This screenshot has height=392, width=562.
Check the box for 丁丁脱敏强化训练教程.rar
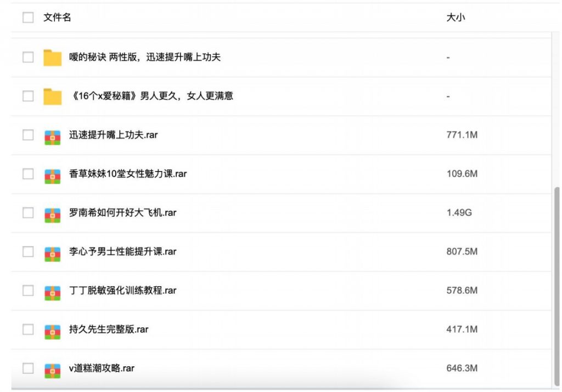point(28,291)
